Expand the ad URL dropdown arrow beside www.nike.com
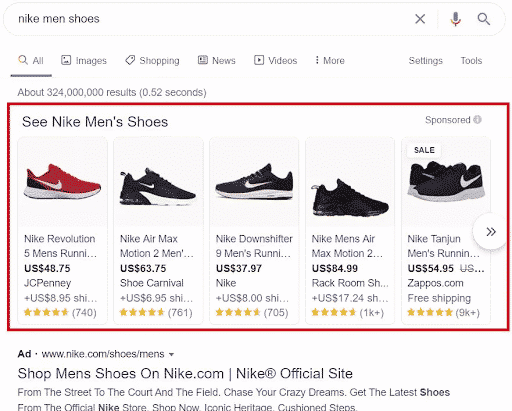The height and width of the screenshot is (411, 512). pos(171,354)
